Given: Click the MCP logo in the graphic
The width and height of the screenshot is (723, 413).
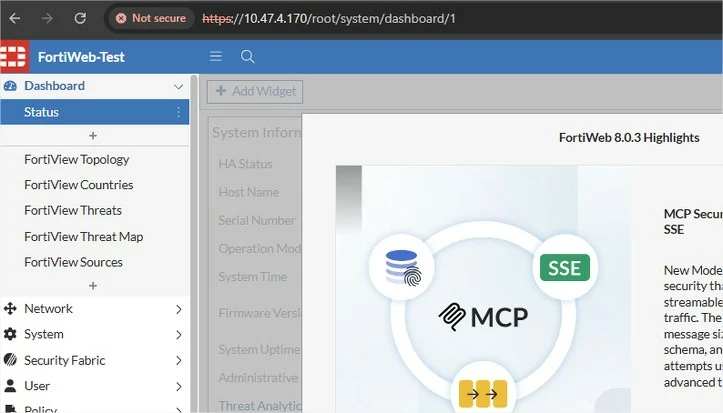Looking at the screenshot, I should coord(483,317).
